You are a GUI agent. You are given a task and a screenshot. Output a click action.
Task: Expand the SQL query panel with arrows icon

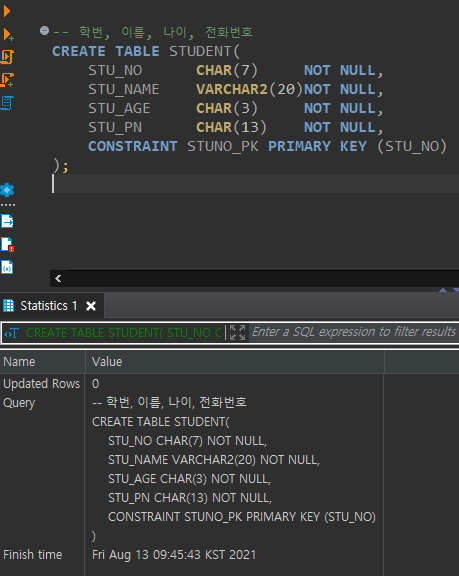pyautogui.click(x=237, y=332)
